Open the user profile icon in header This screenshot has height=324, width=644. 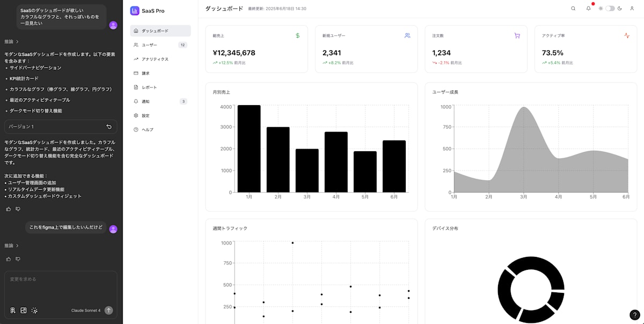pyautogui.click(x=632, y=9)
